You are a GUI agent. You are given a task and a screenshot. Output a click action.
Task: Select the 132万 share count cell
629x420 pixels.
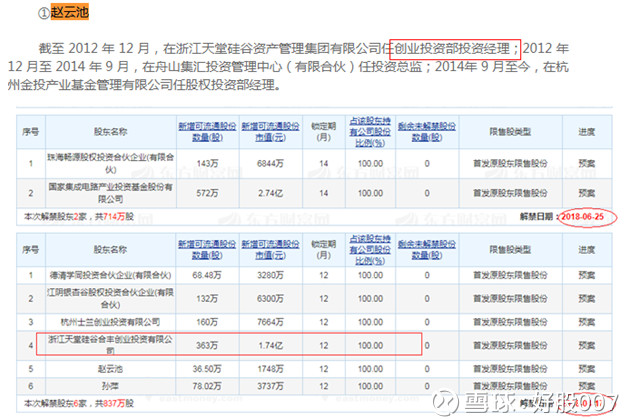[207, 298]
